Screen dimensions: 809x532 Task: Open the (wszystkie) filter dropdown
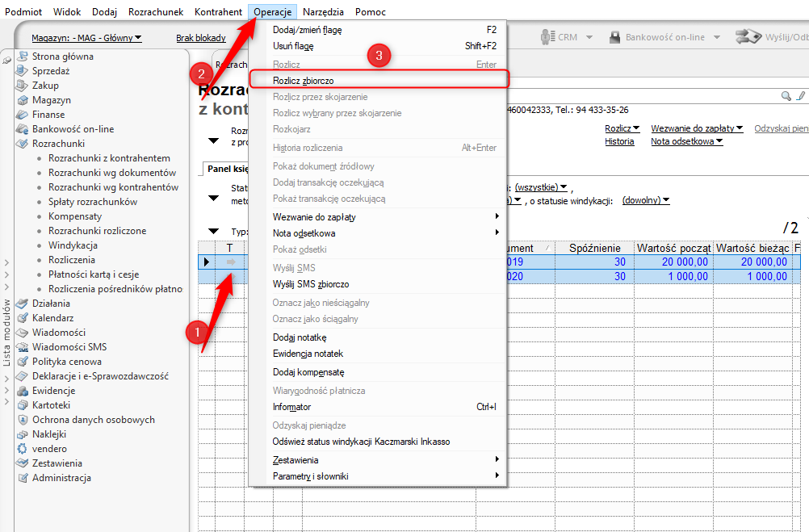point(541,187)
